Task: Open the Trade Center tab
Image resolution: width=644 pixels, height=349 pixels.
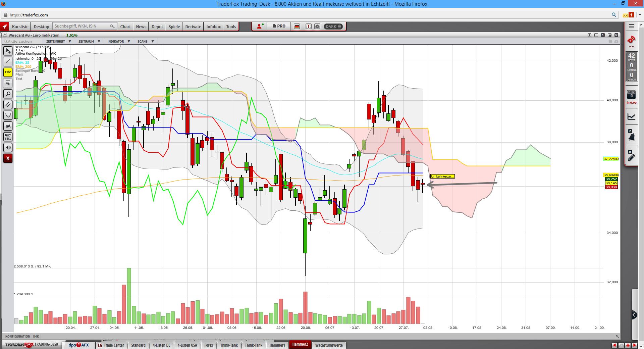Action: (111, 345)
